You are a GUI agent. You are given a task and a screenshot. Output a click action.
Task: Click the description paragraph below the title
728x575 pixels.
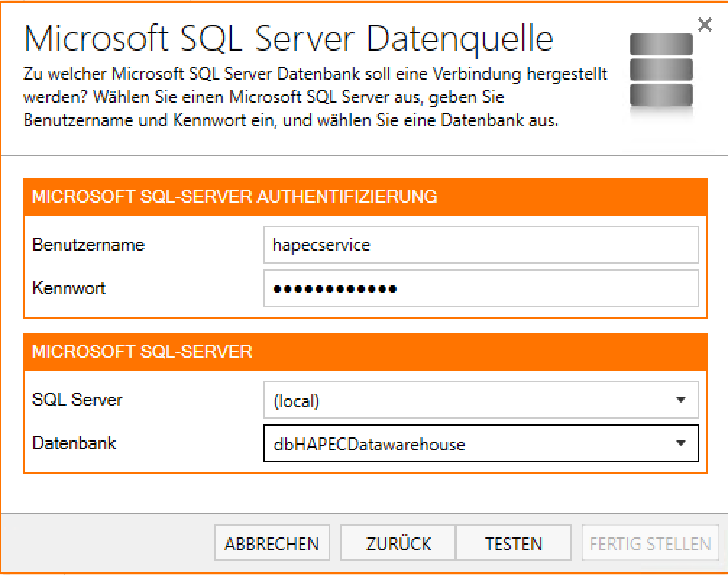(x=315, y=97)
